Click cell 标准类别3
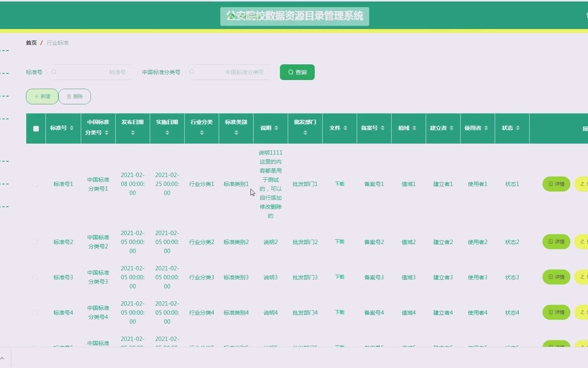 click(236, 277)
